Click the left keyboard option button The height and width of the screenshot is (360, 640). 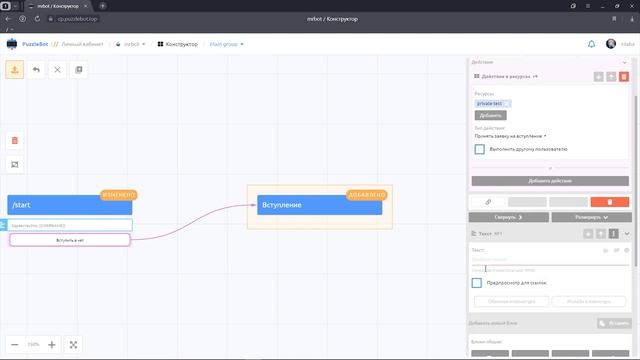[511, 302]
